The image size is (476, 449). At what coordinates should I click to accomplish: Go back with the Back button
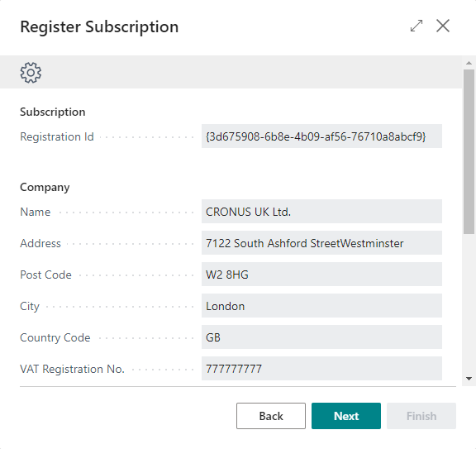point(271,416)
